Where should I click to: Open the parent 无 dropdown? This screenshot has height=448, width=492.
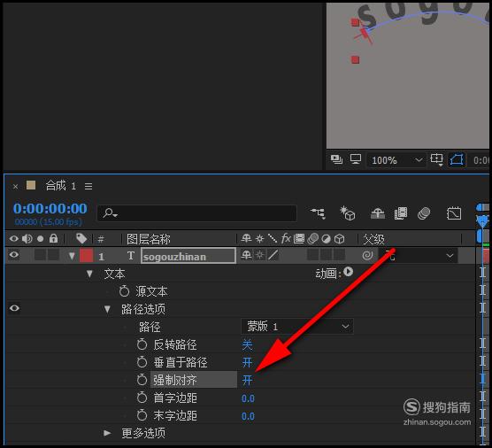tap(419, 256)
